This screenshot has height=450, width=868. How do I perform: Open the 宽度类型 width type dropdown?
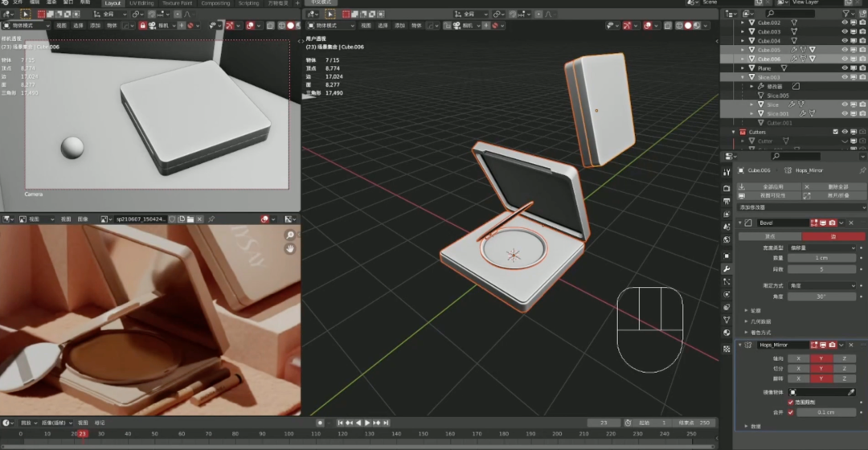coord(821,248)
